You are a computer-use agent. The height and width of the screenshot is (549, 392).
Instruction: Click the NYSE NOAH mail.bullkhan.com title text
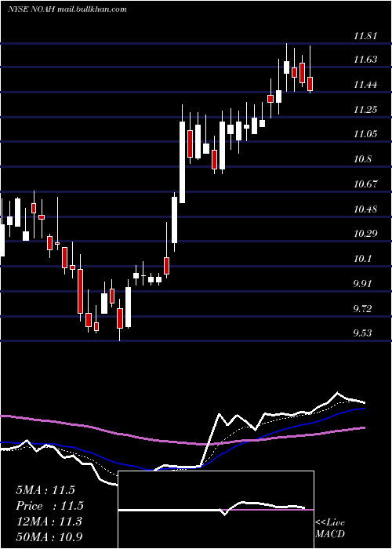click(x=67, y=9)
